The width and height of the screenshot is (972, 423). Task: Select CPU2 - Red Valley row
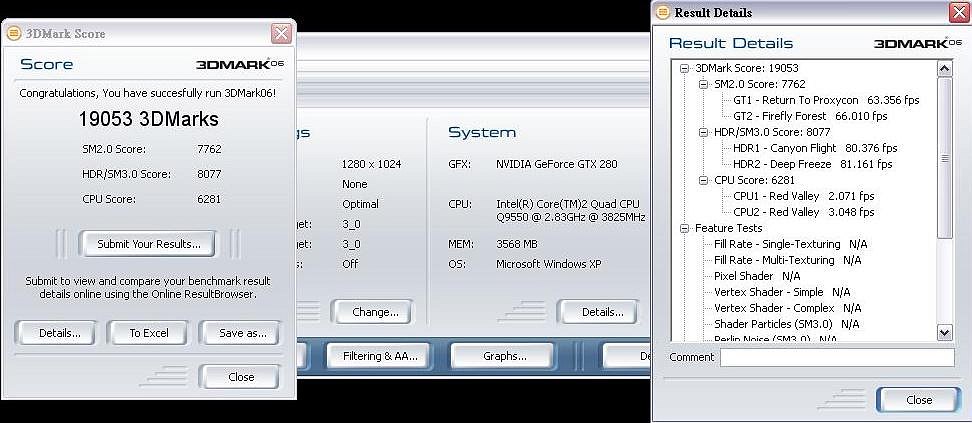point(803,212)
